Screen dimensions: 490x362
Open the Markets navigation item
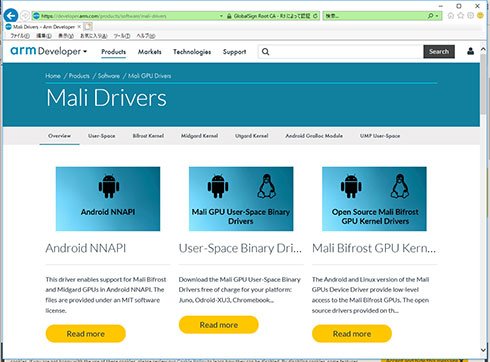pos(149,52)
